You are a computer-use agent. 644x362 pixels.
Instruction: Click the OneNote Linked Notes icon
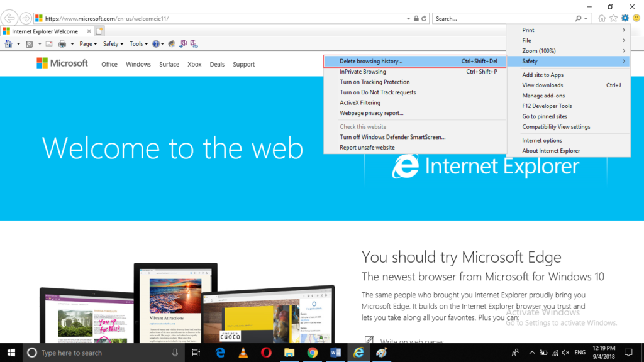(x=194, y=43)
